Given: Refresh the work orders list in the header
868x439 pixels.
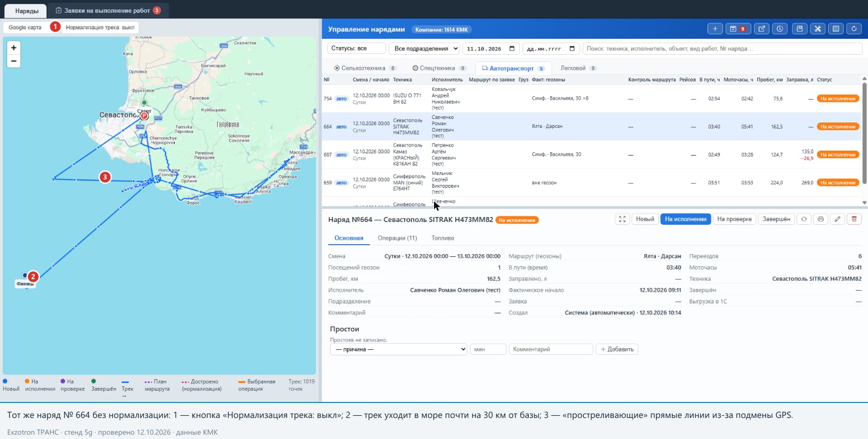Looking at the screenshot, I should click(854, 29).
